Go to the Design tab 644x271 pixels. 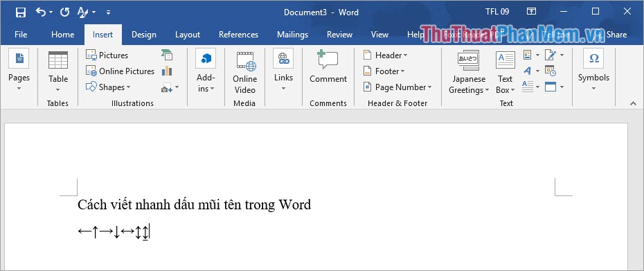144,35
